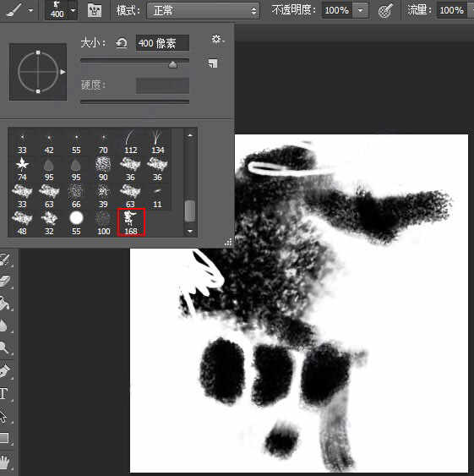Toggle pressure for opacity button
The height and width of the screenshot is (476, 474).
tap(385, 11)
